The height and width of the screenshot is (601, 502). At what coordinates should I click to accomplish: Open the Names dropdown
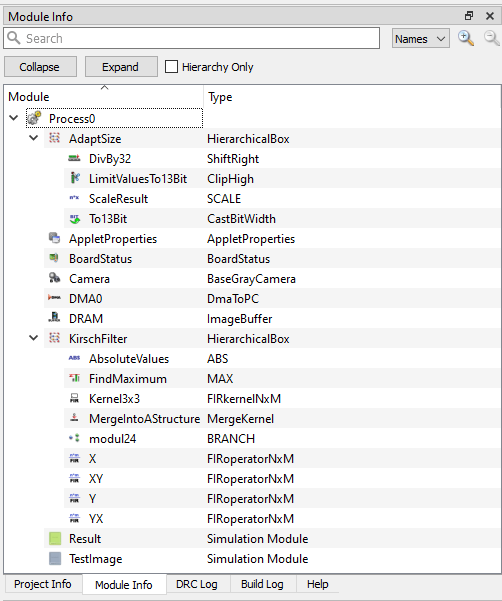pyautogui.click(x=421, y=39)
